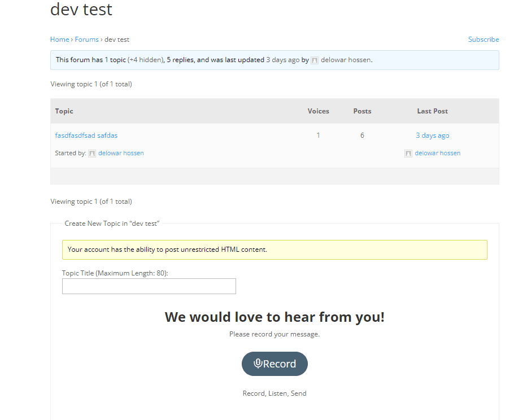Click the unrestricted HTML content notice
The height and width of the screenshot is (420, 514).
275,250
